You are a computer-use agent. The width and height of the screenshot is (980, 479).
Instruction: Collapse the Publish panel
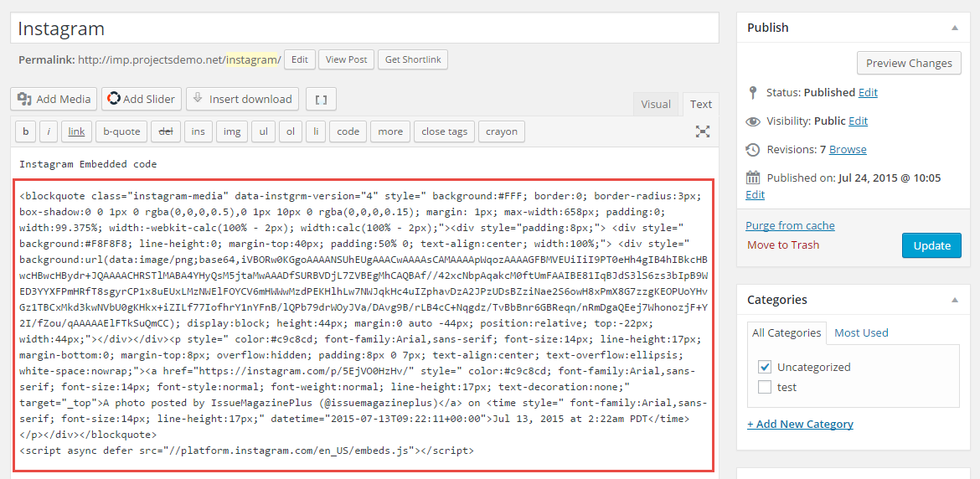point(955,28)
